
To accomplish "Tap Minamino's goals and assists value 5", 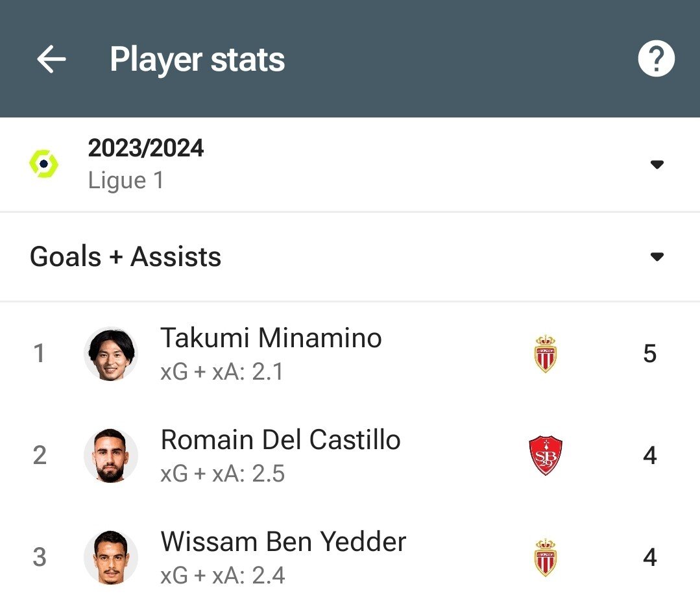I will (x=649, y=354).
